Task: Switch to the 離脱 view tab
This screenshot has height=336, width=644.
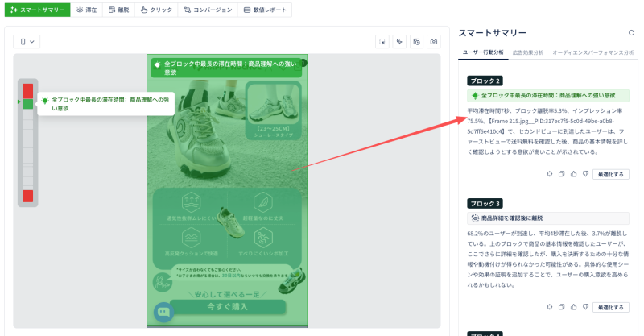Action: point(118,10)
